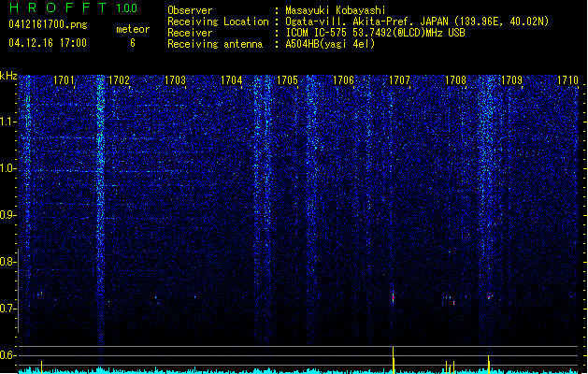Click the 0.6 frequency axis label
Image resolution: width=588 pixels, height=374 pixels.
8,355
